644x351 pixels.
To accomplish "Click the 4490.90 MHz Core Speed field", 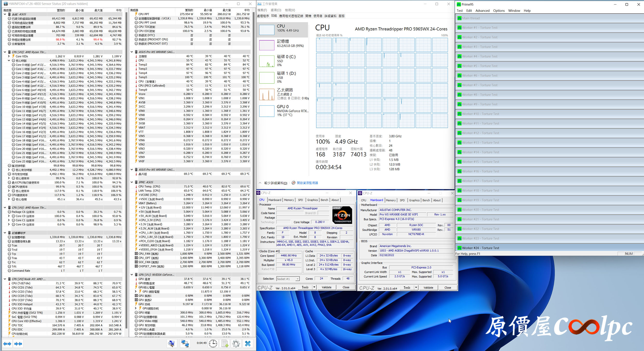I will coord(289,256).
